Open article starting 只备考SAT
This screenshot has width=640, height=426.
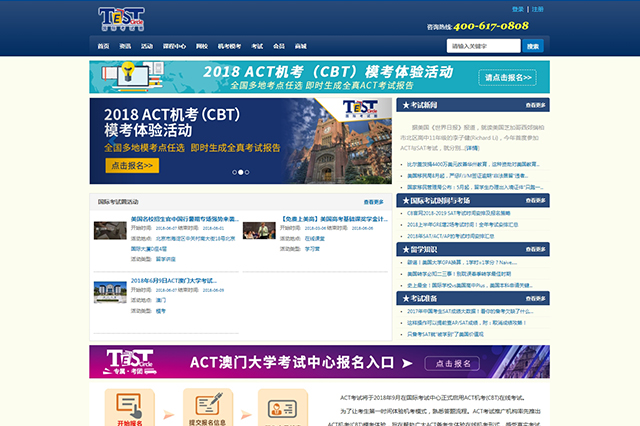pos(445,334)
